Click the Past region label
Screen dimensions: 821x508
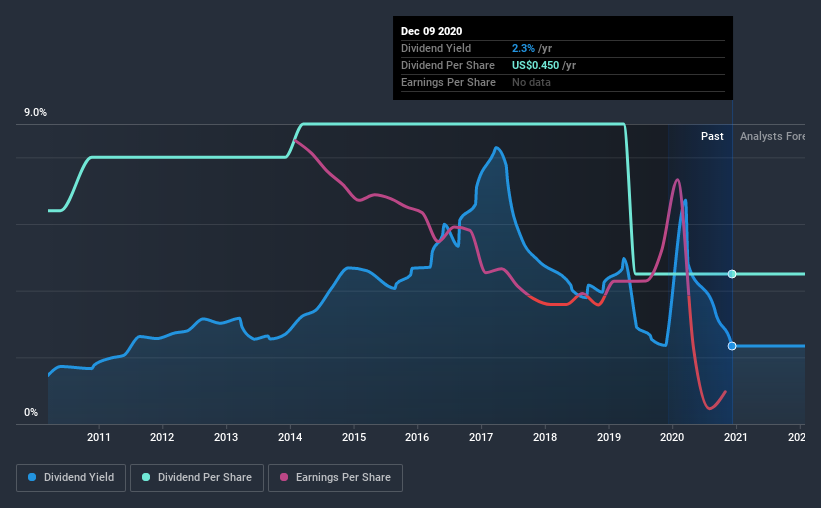[712, 136]
